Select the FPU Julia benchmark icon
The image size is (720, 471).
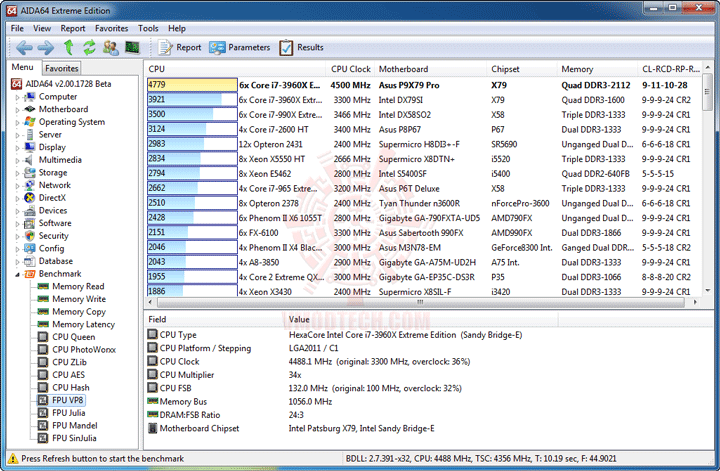point(43,413)
